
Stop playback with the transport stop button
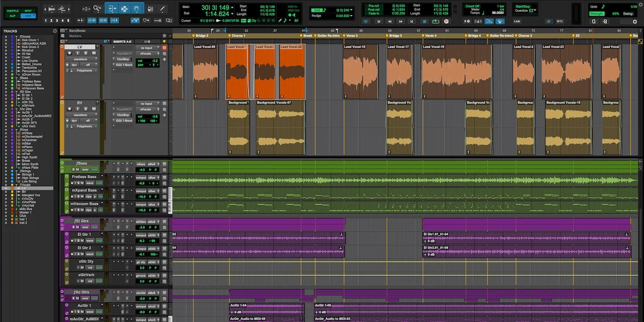tap(425, 21)
